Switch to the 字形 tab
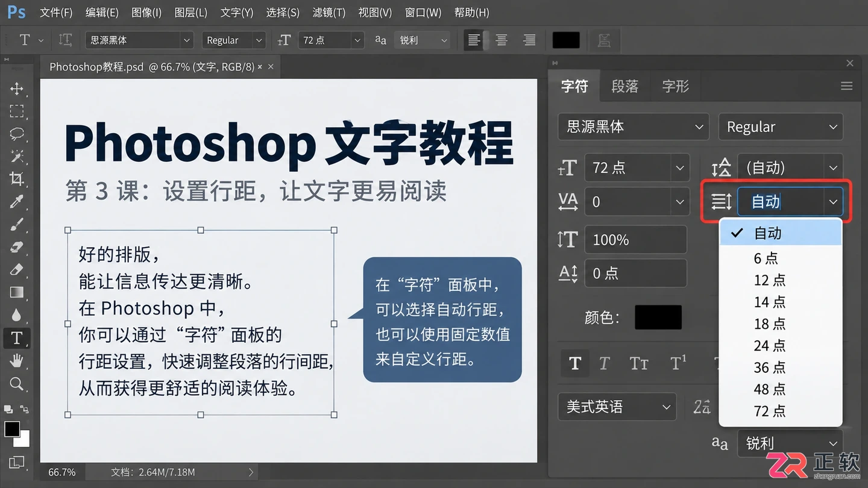868x488 pixels. [675, 86]
